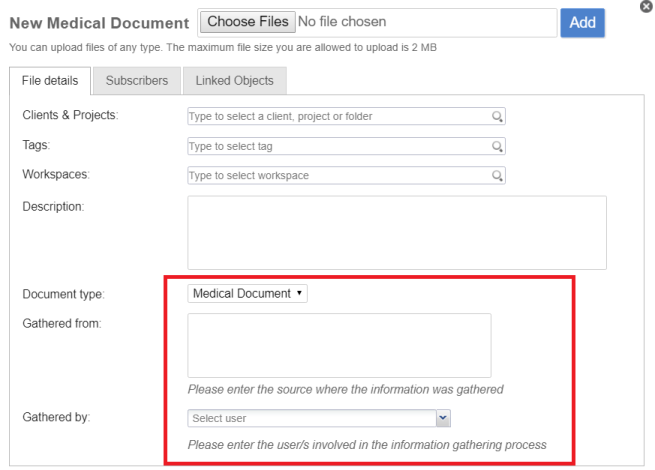Image resolution: width=655 pixels, height=470 pixels.
Task: Switch to the Subscribers tab
Action: (137, 81)
